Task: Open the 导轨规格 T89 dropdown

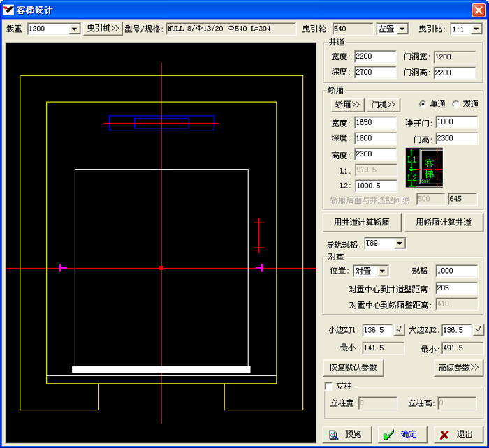Action: [x=400, y=244]
